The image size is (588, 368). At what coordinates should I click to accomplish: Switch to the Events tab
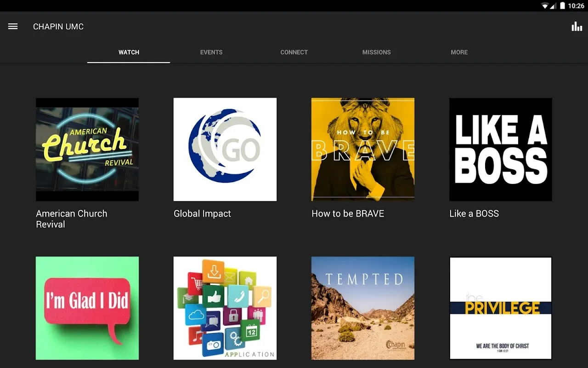click(x=211, y=52)
